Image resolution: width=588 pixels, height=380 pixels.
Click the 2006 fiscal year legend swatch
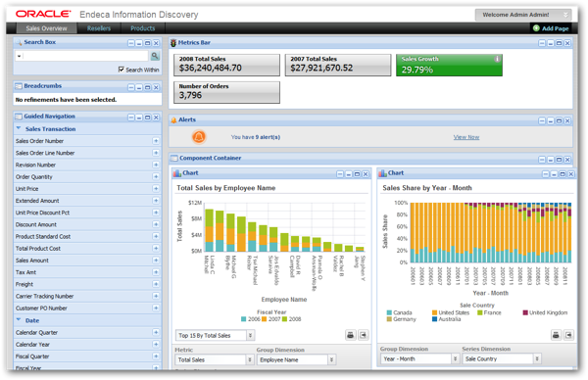click(243, 319)
